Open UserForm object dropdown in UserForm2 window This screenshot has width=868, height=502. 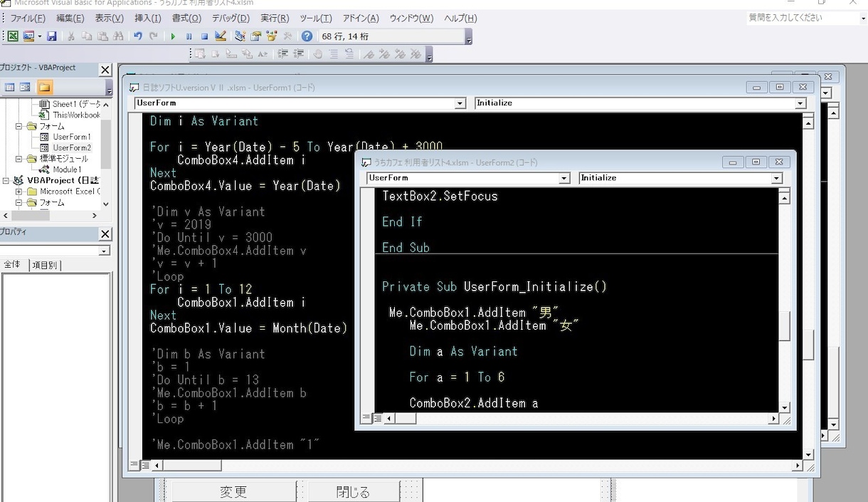[x=564, y=178]
